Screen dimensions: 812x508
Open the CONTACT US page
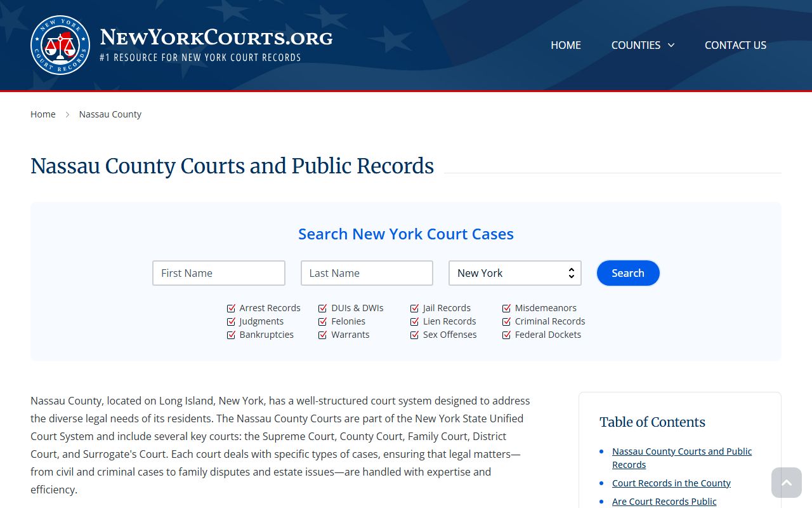[x=735, y=45]
